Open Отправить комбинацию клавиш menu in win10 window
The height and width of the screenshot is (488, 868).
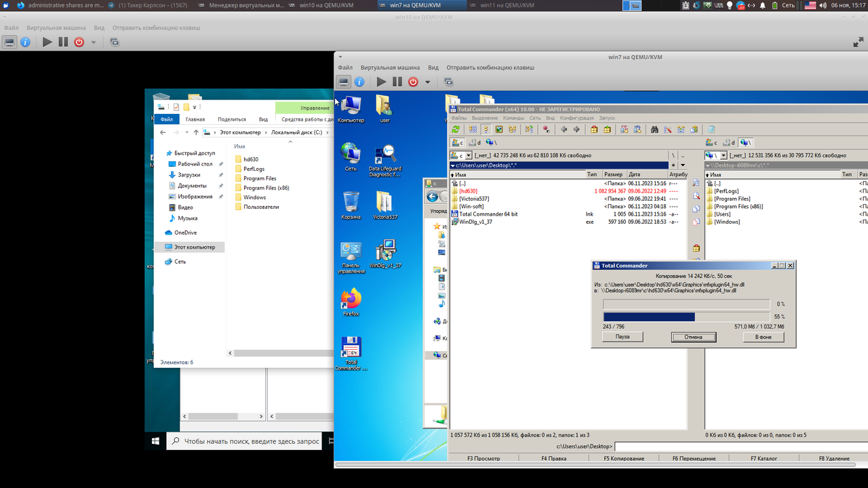(156, 28)
